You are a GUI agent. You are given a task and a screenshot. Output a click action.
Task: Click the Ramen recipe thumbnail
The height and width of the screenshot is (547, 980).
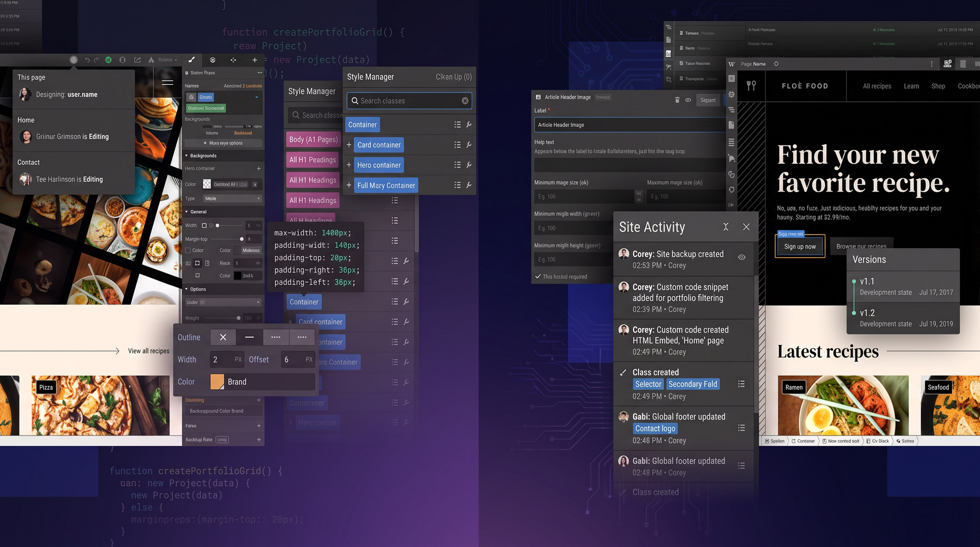pyautogui.click(x=843, y=405)
